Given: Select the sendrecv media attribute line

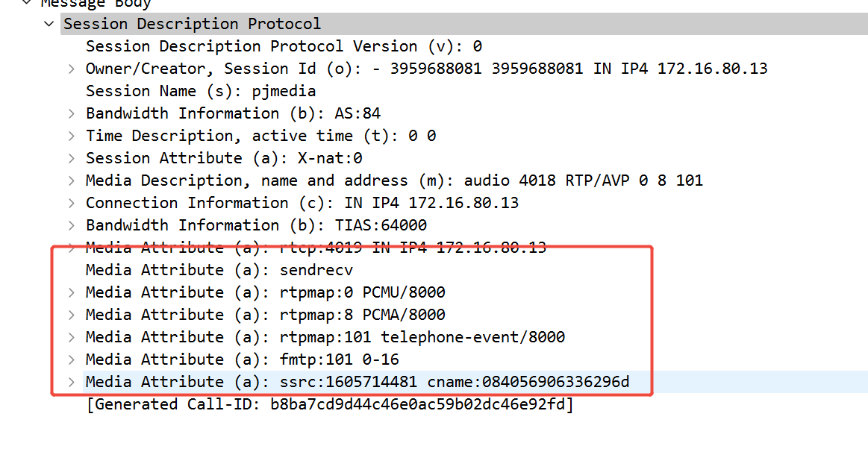Looking at the screenshot, I should click(219, 270).
